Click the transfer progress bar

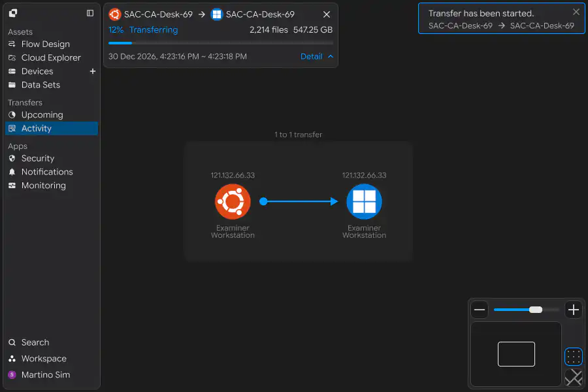click(221, 43)
